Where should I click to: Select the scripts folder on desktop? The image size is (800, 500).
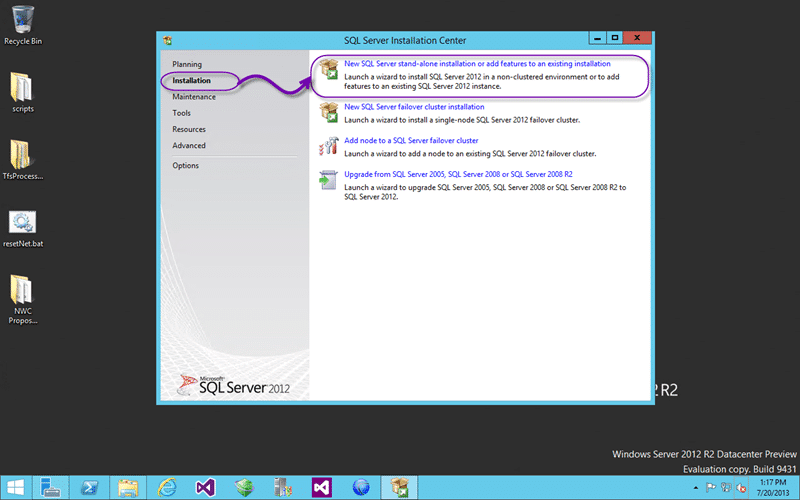[22, 92]
